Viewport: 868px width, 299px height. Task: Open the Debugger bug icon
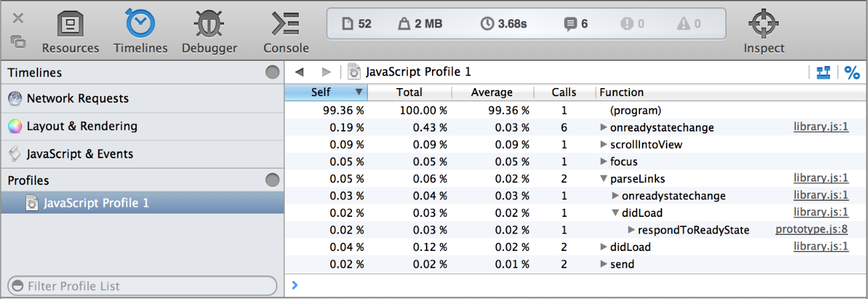point(209,25)
